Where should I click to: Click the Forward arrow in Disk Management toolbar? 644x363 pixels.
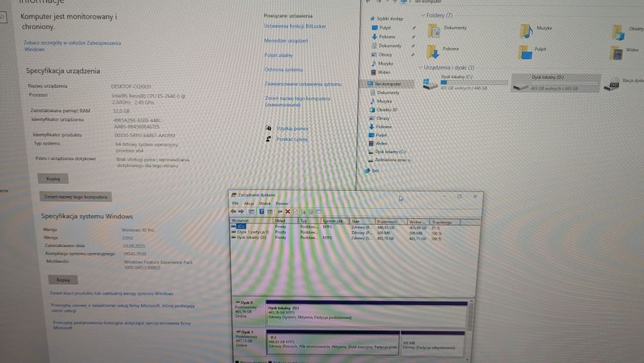241,211
